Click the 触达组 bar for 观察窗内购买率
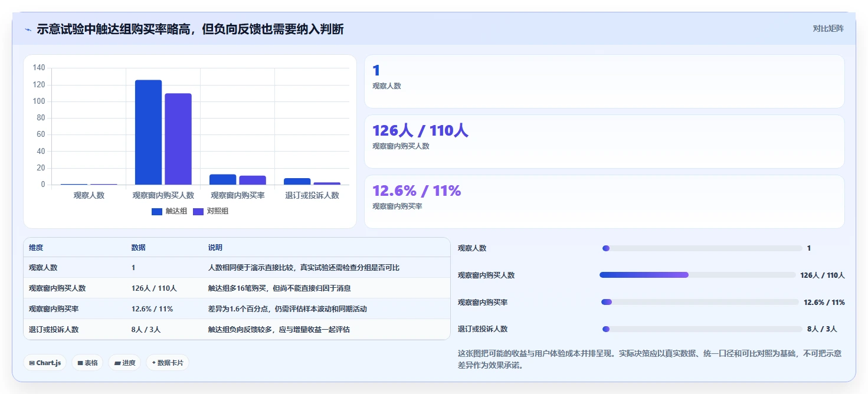Screen dimensions: 868x394 (x=222, y=180)
